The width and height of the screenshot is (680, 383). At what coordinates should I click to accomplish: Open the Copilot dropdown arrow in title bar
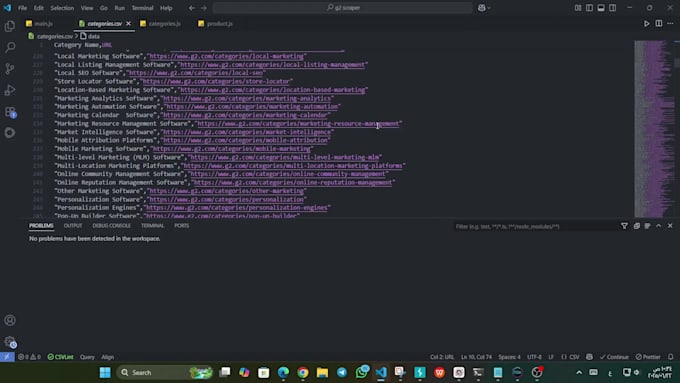(x=489, y=8)
